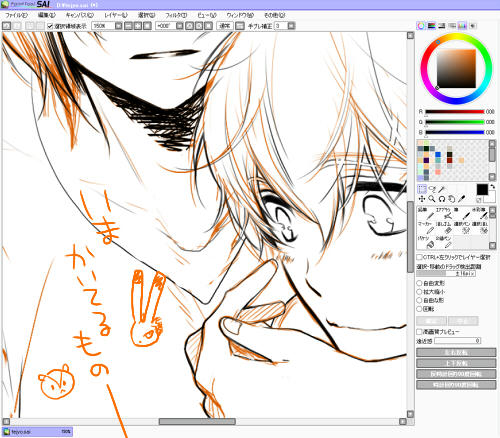Screen dimensions: 500x438
Task: Toggle the HSV slider panel display
Action: point(442,26)
